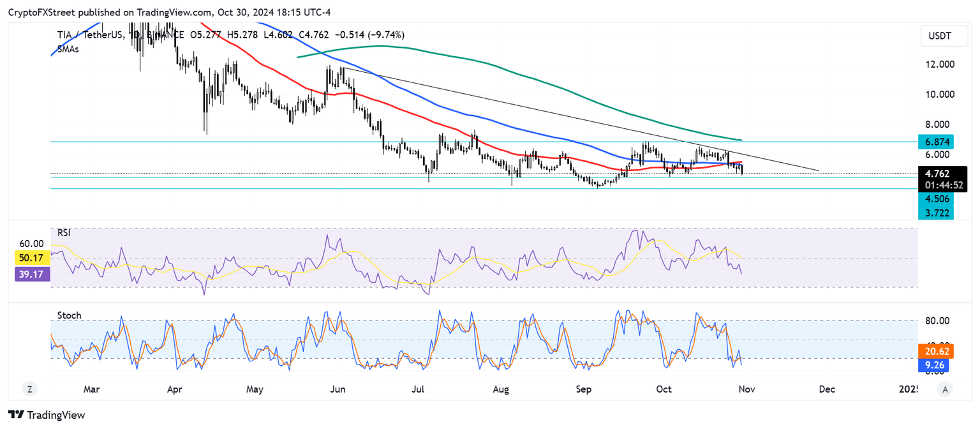Click the Mar date on time axis
Viewport: 980px width, 429px height.
point(92,389)
